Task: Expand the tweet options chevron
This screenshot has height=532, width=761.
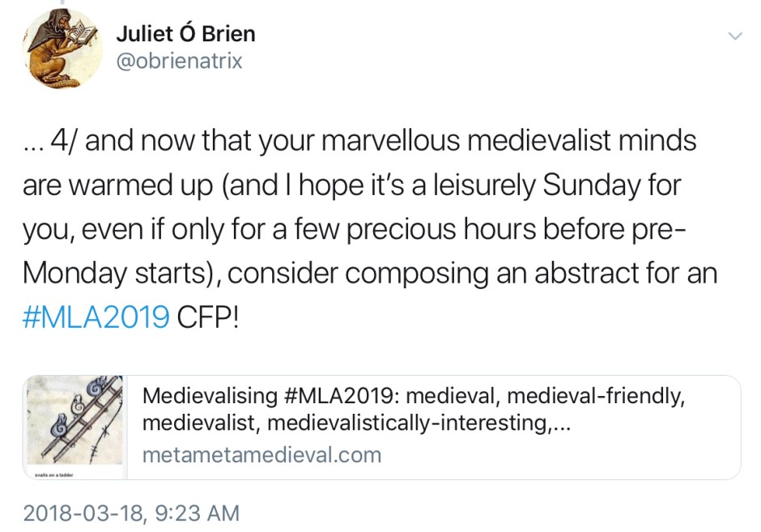Action: (734, 36)
